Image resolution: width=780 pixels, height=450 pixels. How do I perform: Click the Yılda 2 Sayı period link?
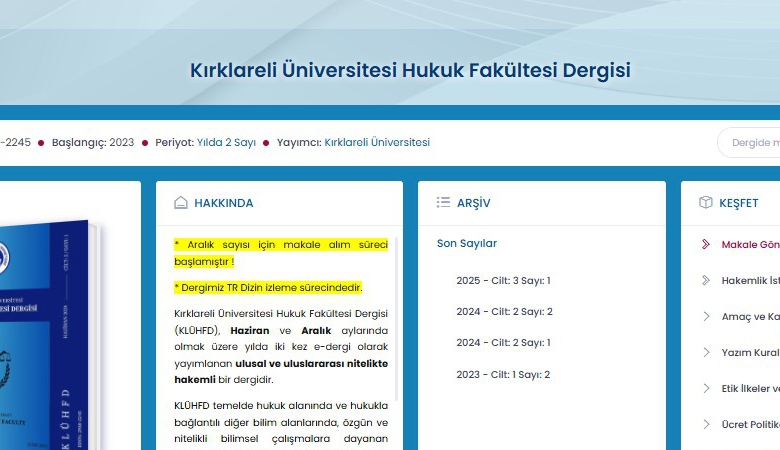point(226,143)
